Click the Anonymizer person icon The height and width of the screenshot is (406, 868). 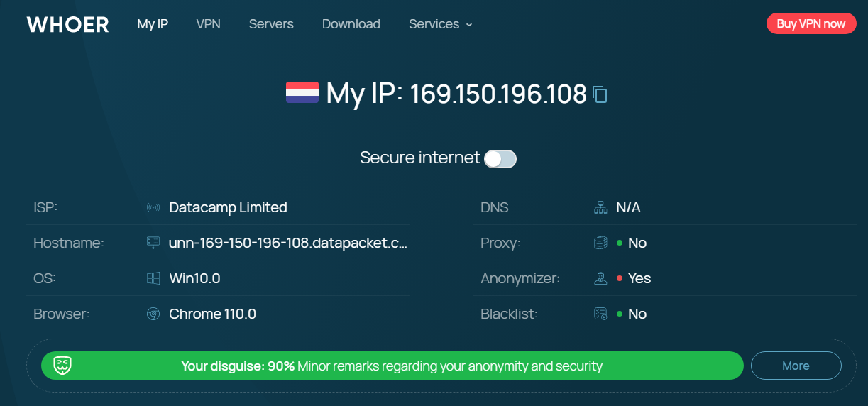click(600, 278)
